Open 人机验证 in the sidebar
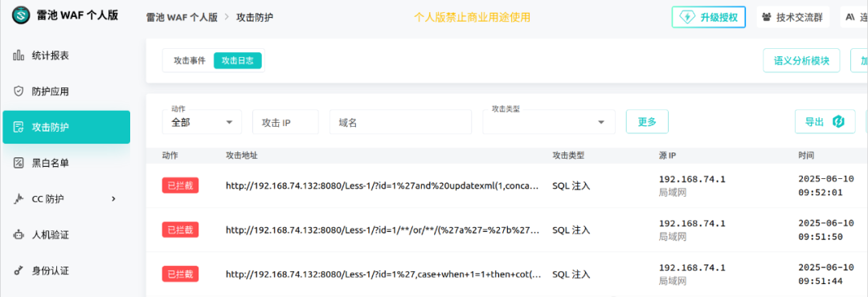Viewport: 868px width, 297px height. pos(67,235)
